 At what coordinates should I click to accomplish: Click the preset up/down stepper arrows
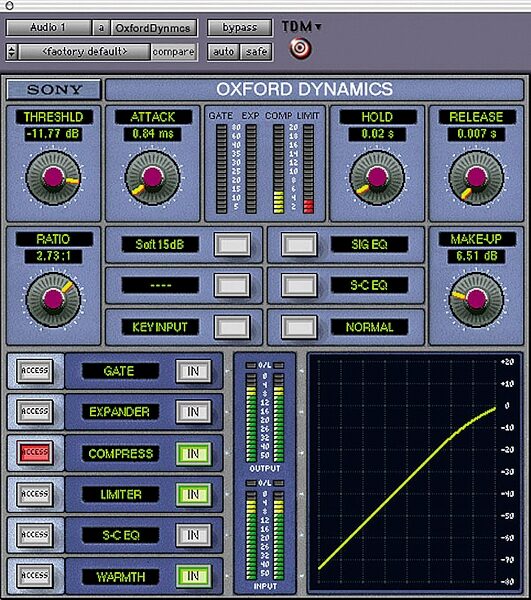(12, 52)
